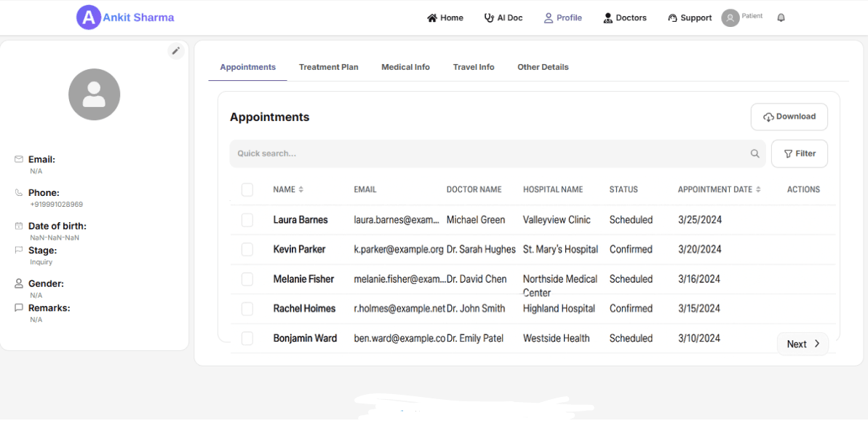Go to the Next page of appointments
The width and height of the screenshot is (868, 429).
click(803, 343)
